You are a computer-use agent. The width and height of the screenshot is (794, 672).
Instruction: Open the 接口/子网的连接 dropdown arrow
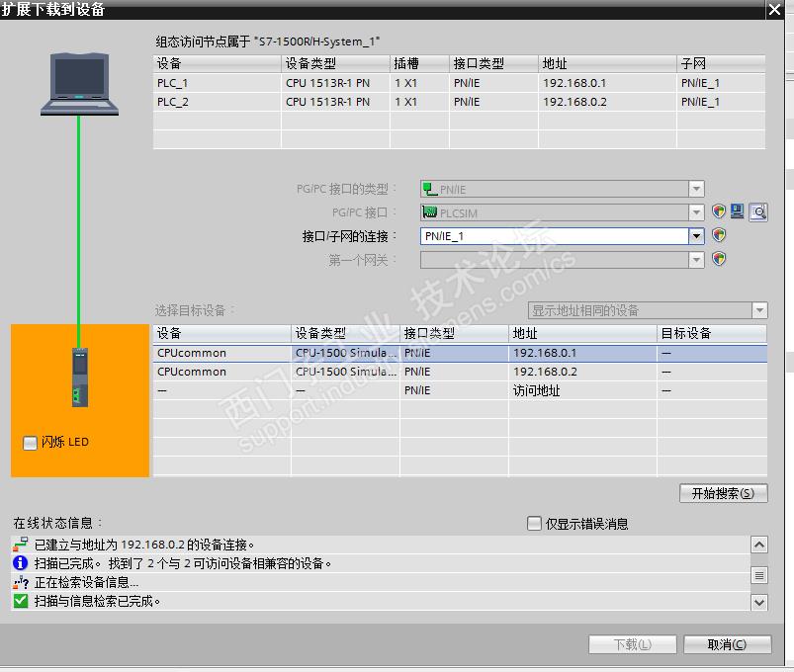coord(696,236)
